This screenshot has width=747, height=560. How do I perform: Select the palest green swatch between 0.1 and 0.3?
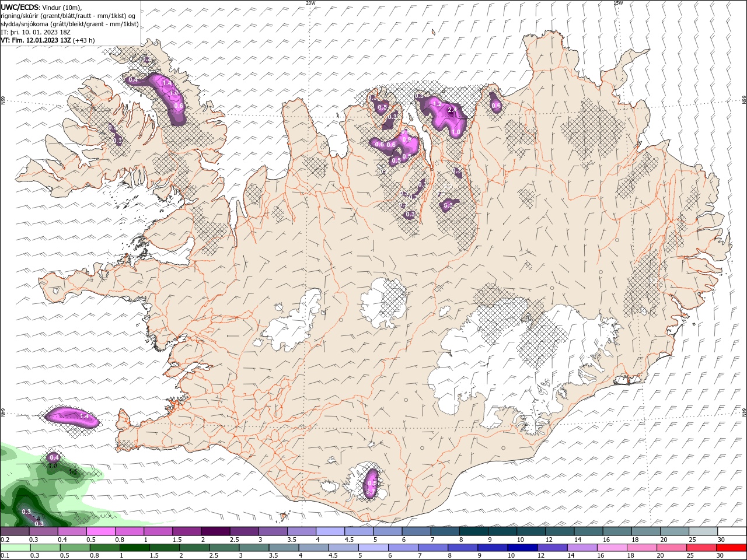pos(15,548)
